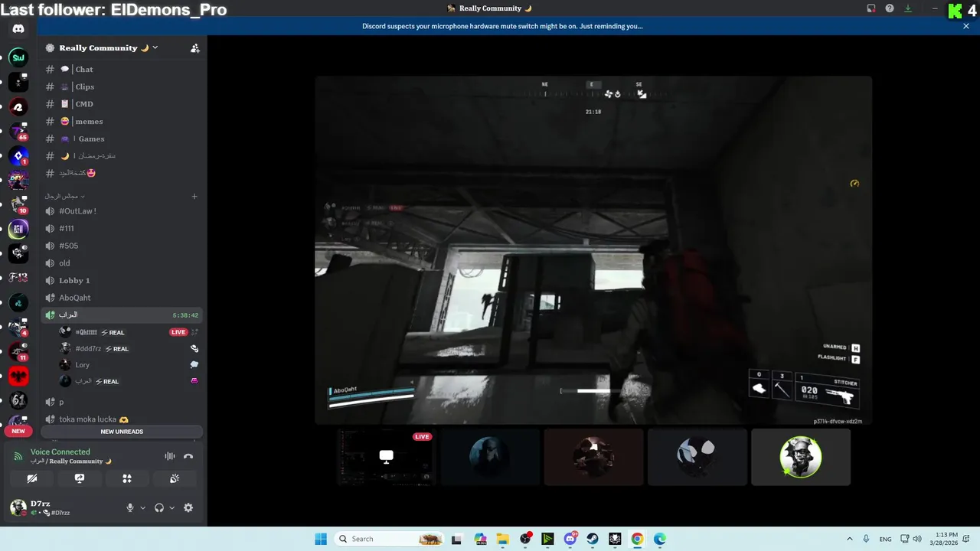Open microphone input options arrow
Image resolution: width=980 pixels, height=551 pixels.
(143, 507)
